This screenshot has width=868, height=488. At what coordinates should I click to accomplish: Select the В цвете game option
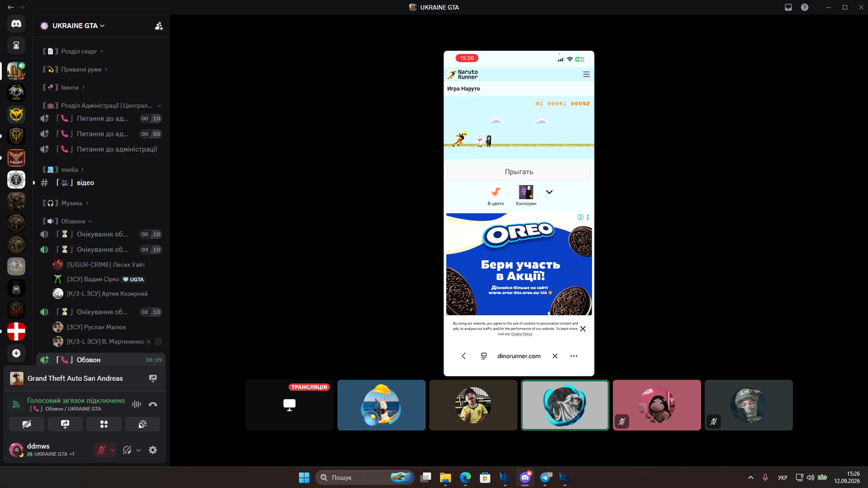[496, 195]
